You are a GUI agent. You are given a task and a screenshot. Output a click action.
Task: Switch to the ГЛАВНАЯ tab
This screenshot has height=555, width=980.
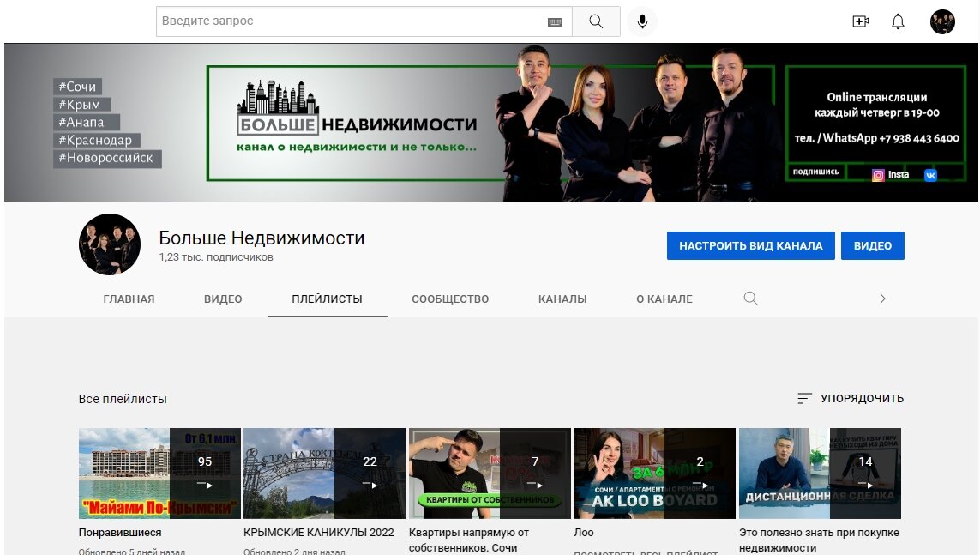(x=129, y=299)
